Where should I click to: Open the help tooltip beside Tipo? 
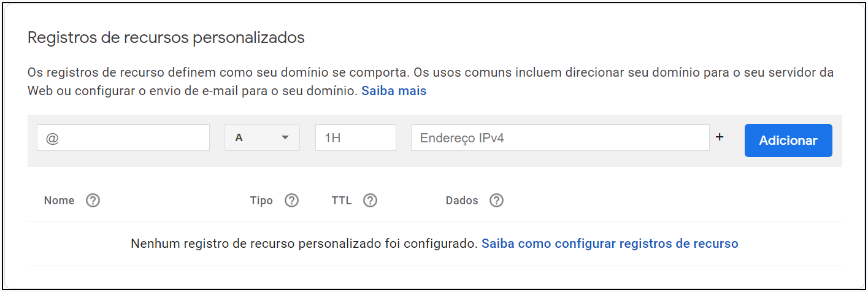(x=291, y=201)
